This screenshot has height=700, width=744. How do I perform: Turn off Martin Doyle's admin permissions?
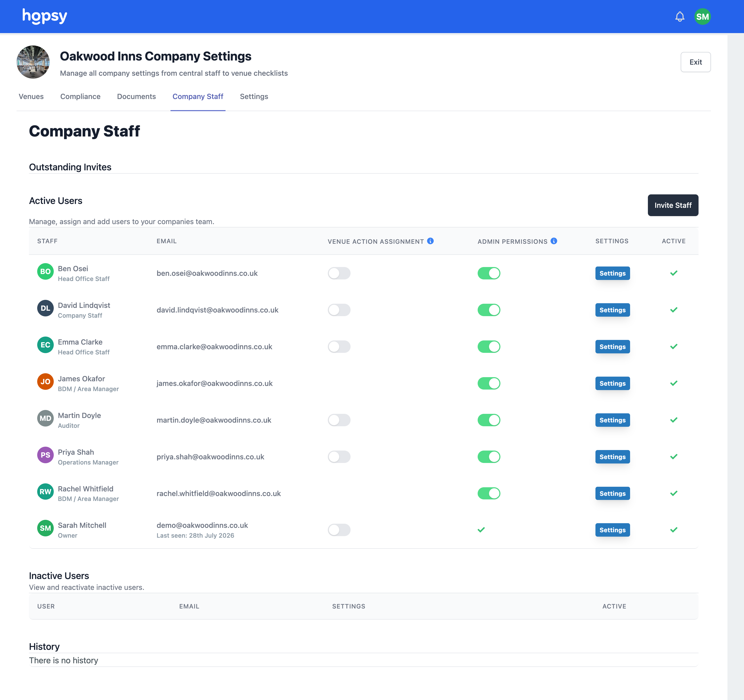(489, 420)
